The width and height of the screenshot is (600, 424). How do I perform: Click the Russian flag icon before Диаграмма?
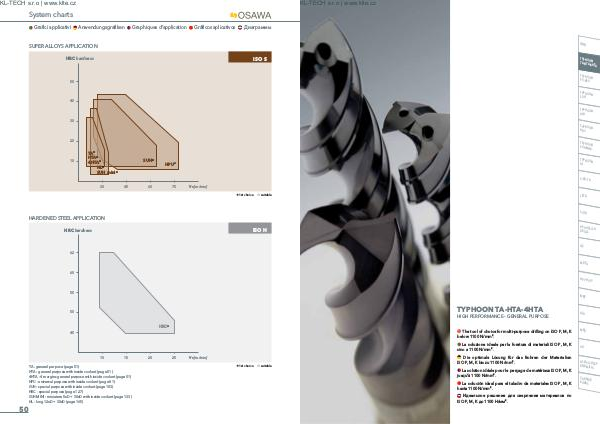click(x=240, y=28)
